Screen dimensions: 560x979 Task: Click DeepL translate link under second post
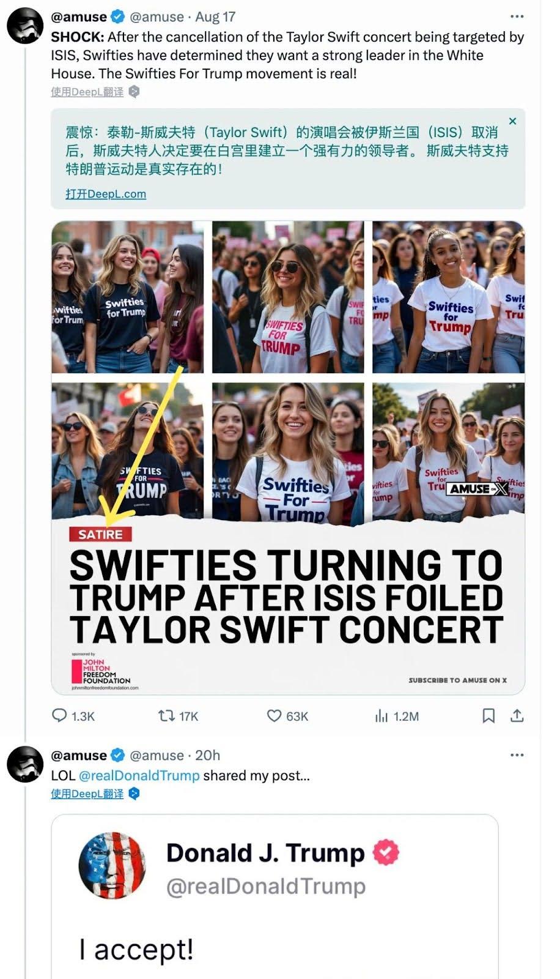point(87,794)
